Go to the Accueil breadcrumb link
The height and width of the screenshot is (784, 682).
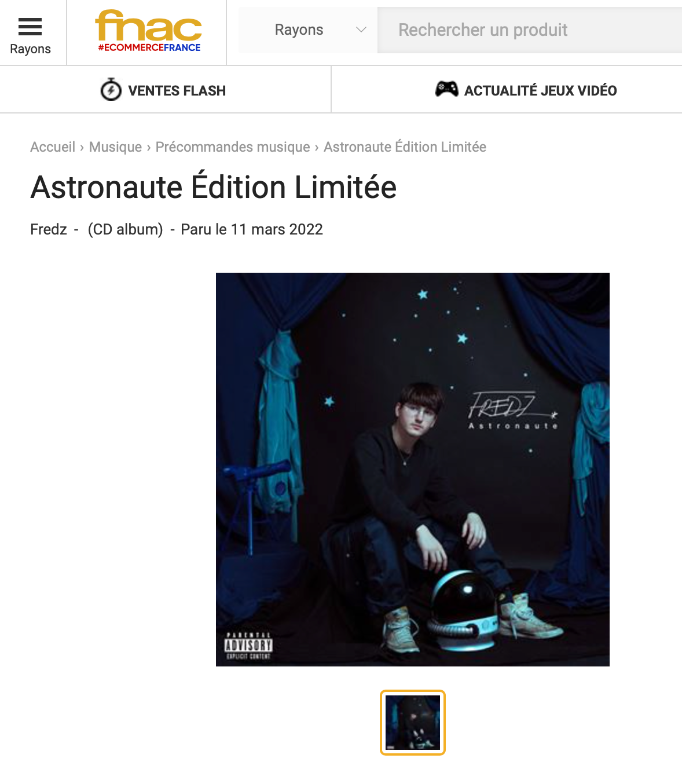(53, 147)
